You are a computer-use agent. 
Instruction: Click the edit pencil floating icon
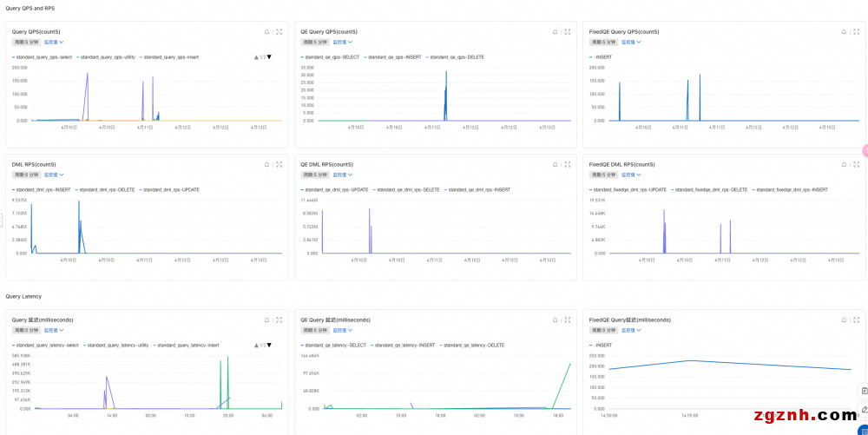[864, 409]
